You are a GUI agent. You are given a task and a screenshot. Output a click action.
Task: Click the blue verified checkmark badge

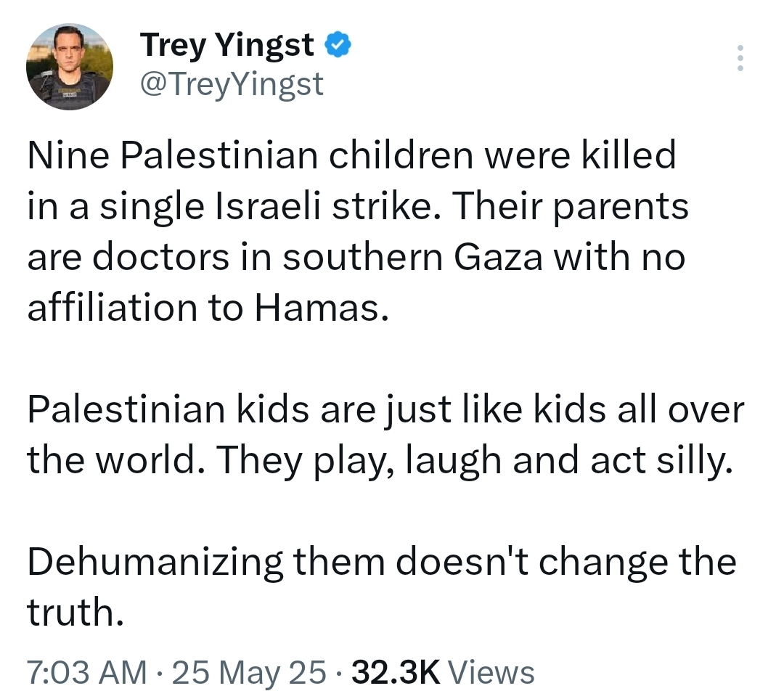point(338,45)
